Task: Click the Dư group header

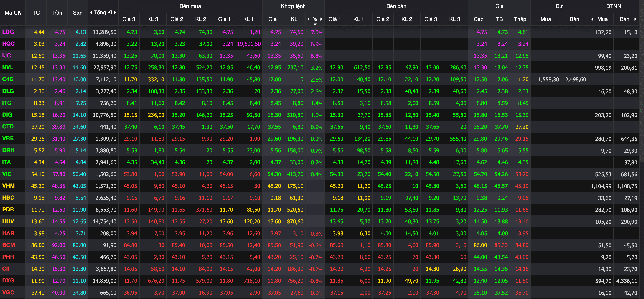Action: 559,6
